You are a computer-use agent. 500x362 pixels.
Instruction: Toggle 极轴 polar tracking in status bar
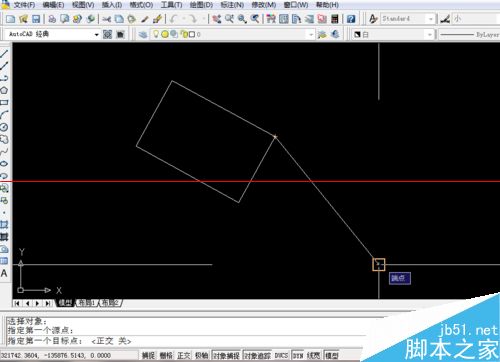[201, 355]
